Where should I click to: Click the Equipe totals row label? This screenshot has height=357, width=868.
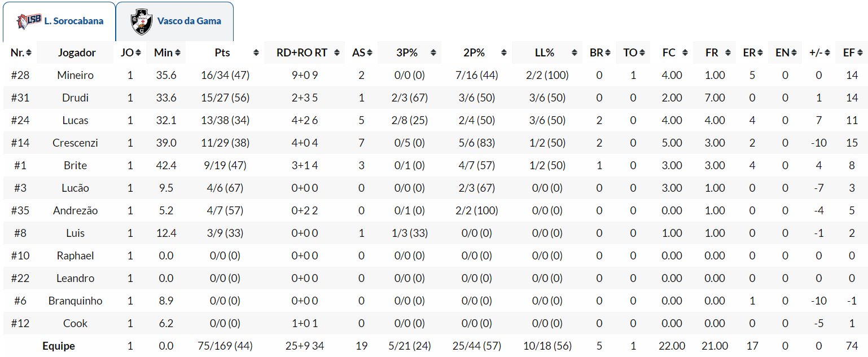click(x=59, y=346)
